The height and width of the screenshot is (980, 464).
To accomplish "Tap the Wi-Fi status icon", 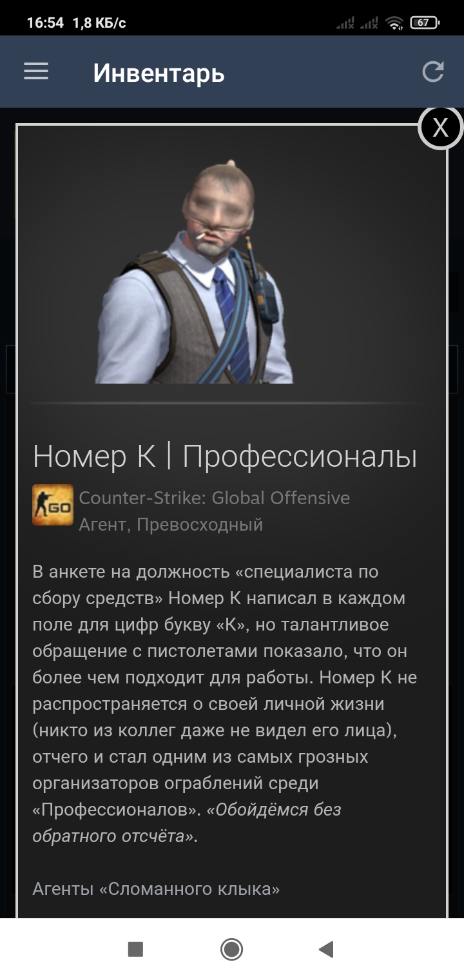I will click(x=394, y=23).
